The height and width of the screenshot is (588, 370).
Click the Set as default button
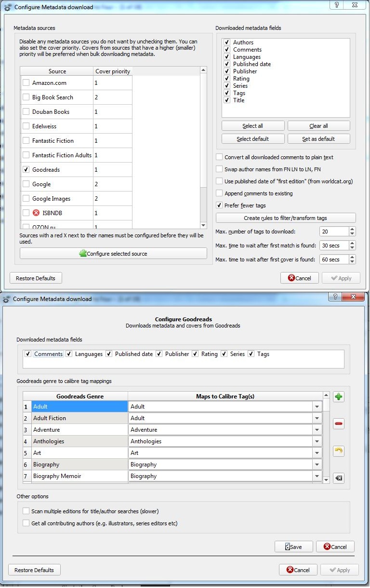[318, 139]
